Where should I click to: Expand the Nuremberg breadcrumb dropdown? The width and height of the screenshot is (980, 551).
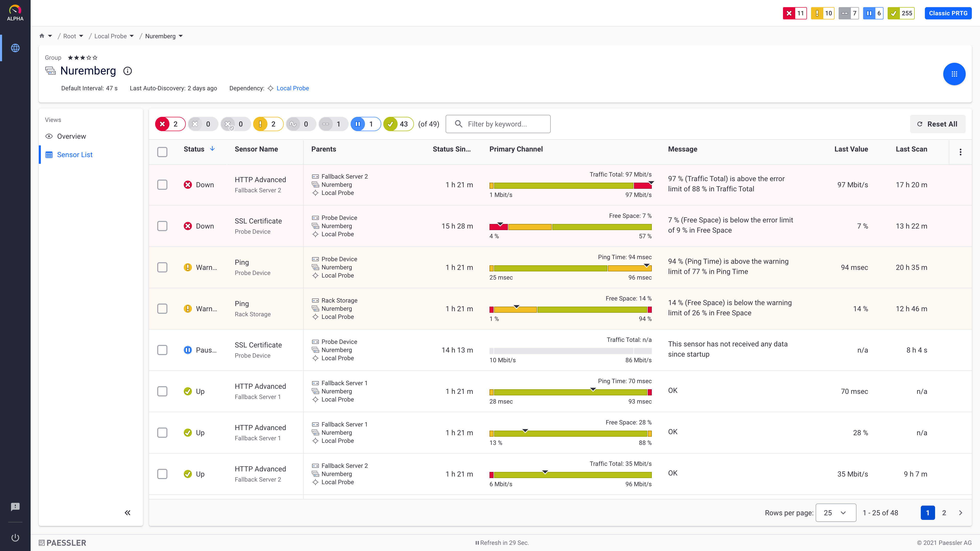click(x=181, y=36)
